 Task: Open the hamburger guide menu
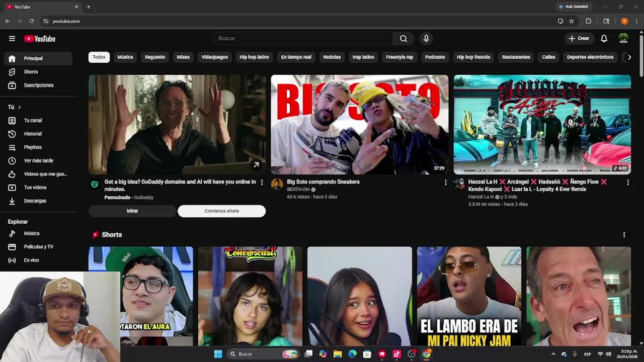(x=12, y=39)
